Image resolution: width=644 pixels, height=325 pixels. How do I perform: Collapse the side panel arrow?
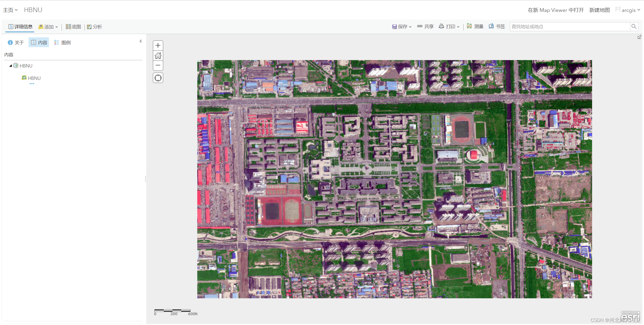point(141,41)
